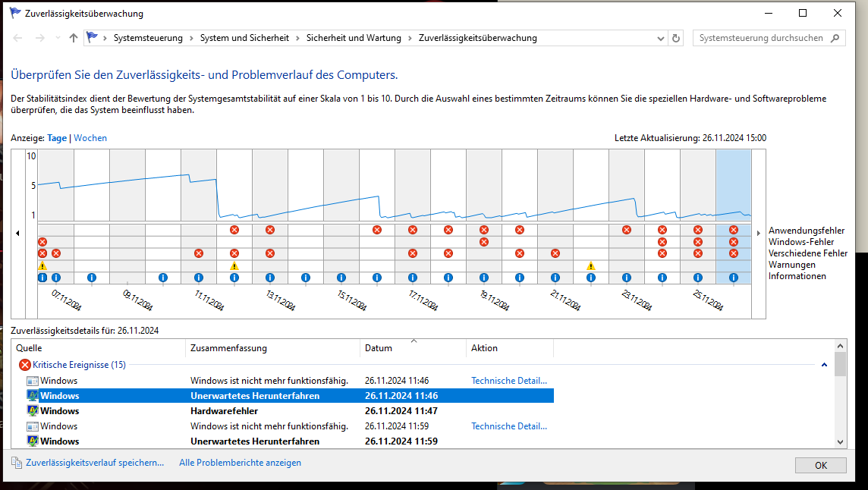Click the warning triangle on 12.11.2024
Viewport: 868px width, 490px height.
(234, 265)
